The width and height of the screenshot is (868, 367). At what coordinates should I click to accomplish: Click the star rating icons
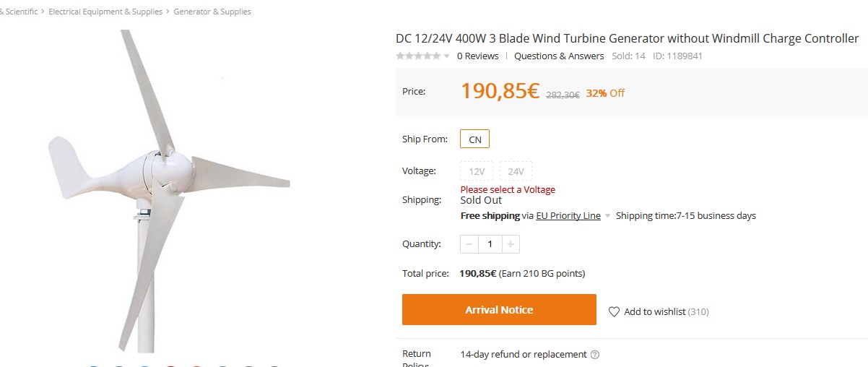[418, 56]
